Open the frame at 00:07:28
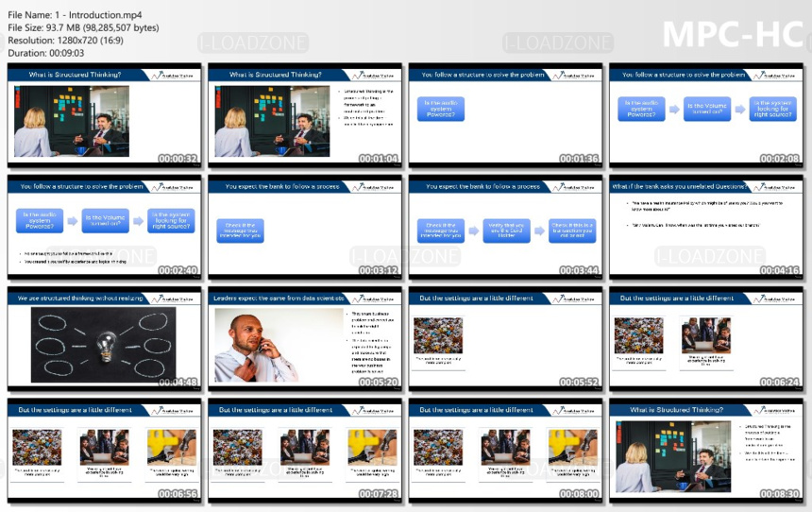 point(304,451)
